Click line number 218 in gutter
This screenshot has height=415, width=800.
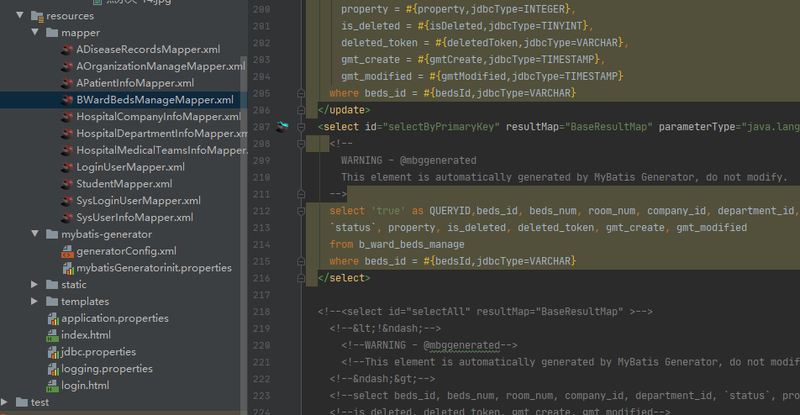tap(262, 312)
